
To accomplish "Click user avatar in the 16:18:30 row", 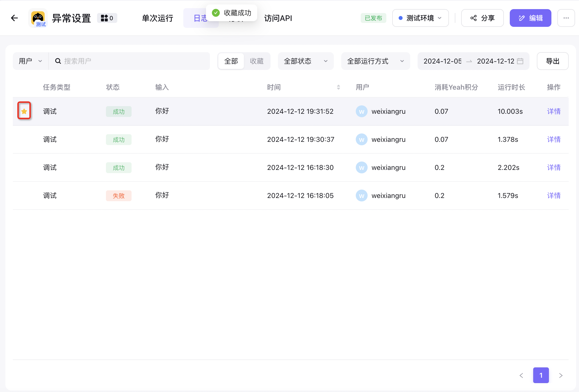I will click(361, 168).
